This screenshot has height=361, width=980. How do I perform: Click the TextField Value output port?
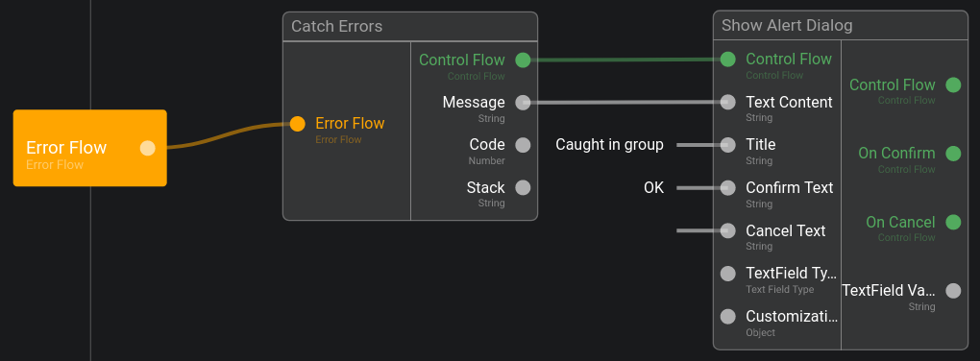[953, 290]
